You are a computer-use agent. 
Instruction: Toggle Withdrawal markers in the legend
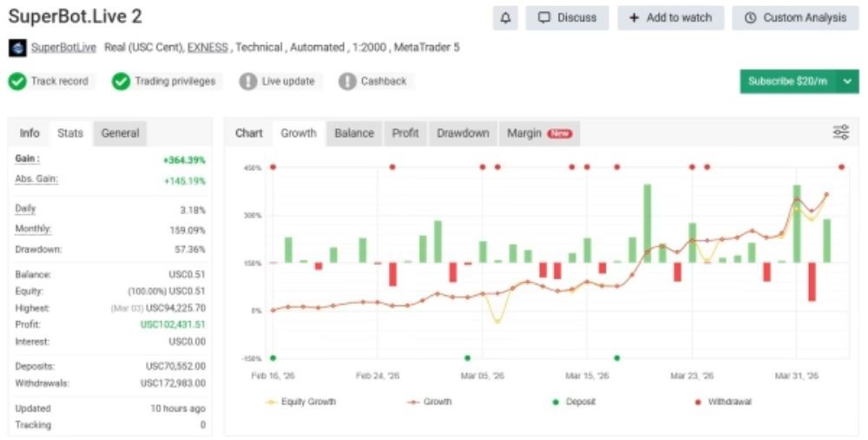[723, 402]
